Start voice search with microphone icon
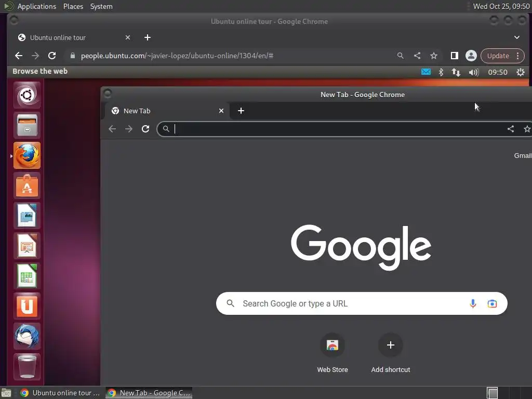532x399 pixels. tap(473, 303)
